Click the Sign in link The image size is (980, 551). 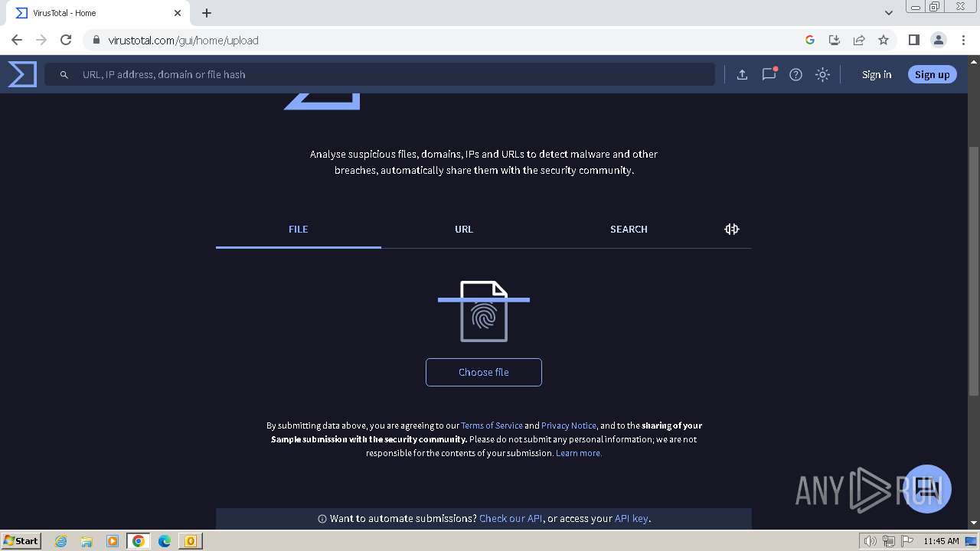877,74
